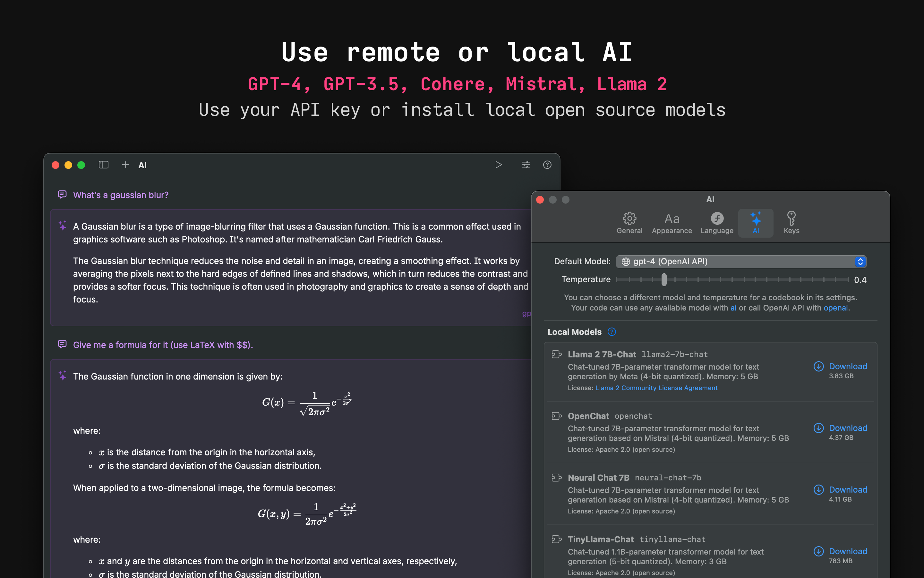Viewport: 924px width, 578px height.
Task: Switch to the General preferences tab
Action: point(629,223)
